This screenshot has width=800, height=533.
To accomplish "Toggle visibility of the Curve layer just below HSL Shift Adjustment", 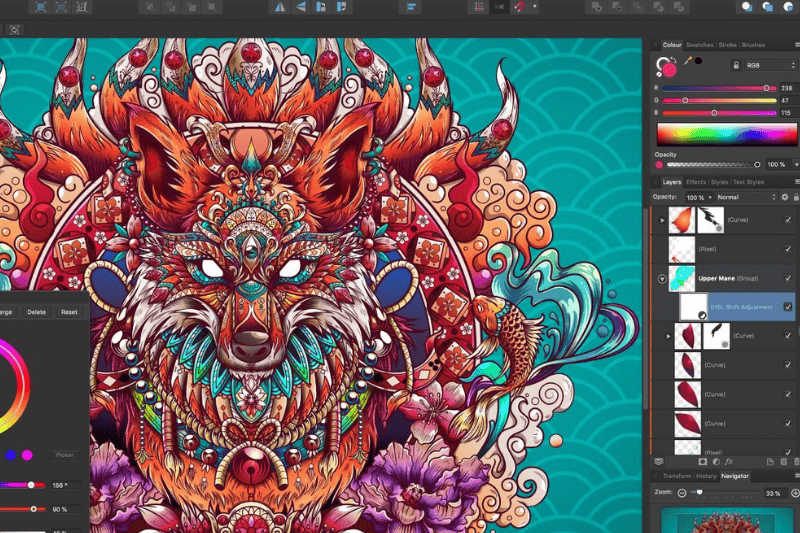I will click(x=788, y=336).
